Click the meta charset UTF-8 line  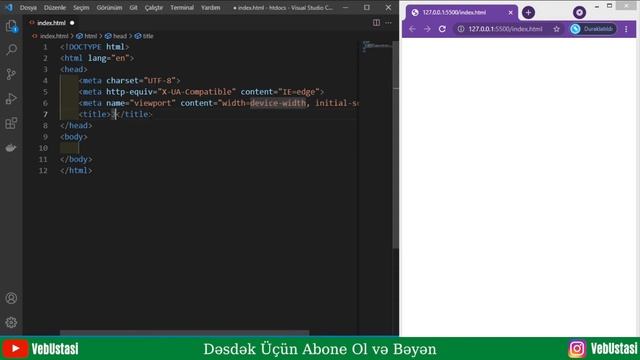pyautogui.click(x=129, y=80)
